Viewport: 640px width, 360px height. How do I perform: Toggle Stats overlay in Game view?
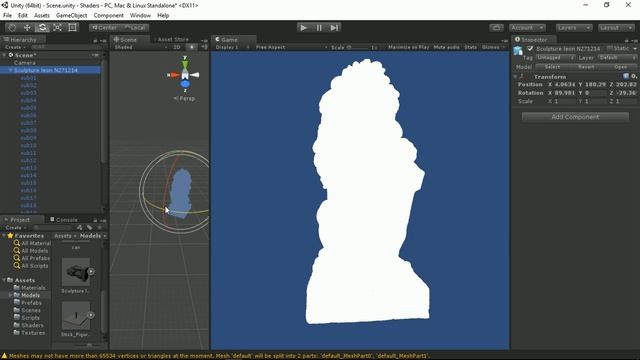coord(470,47)
